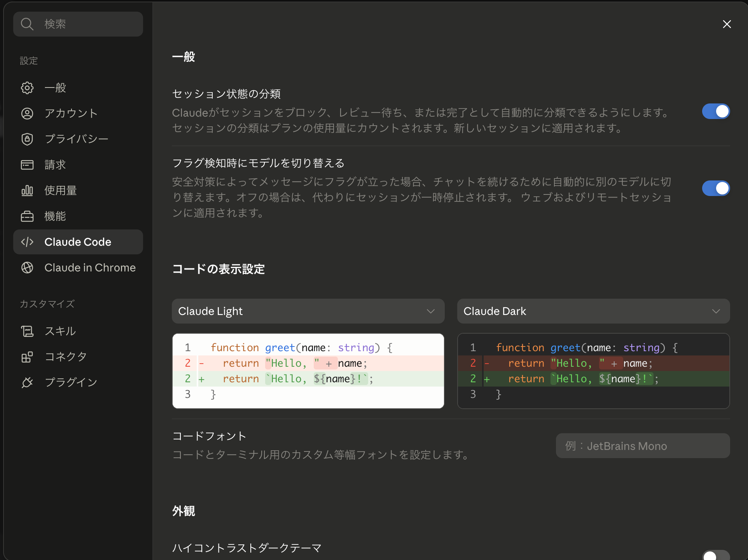Click chevron on Claude Dark selector
748x560 pixels.
tap(716, 311)
